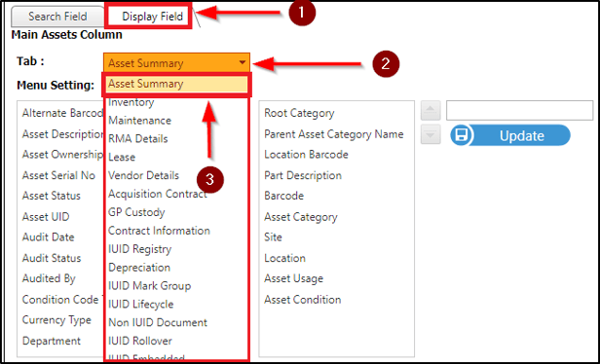Choose Inventory from the dropdown list

pos(131,102)
